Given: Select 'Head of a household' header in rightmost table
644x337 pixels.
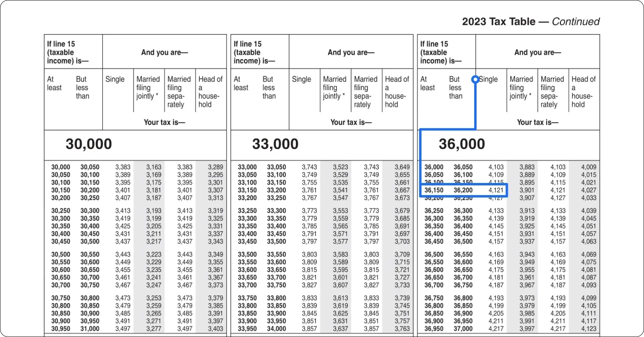Looking at the screenshot, I should pyautogui.click(x=583, y=92).
